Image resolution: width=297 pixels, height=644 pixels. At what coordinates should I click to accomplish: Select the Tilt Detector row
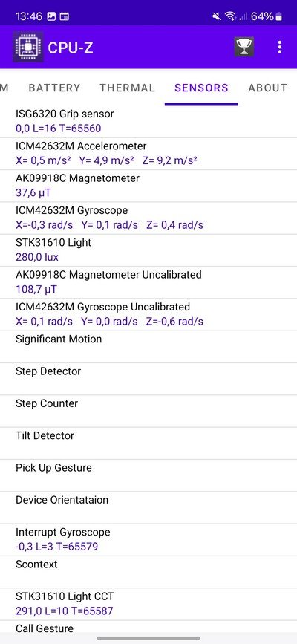pyautogui.click(x=148, y=443)
